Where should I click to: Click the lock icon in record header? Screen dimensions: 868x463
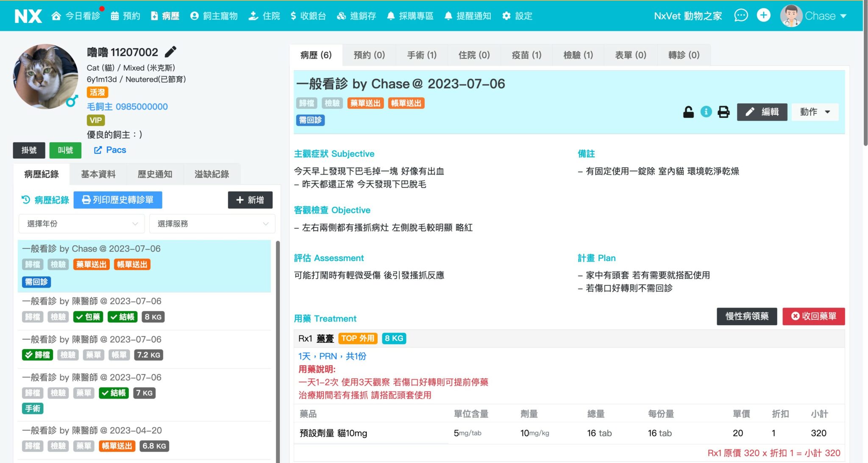pyautogui.click(x=688, y=112)
